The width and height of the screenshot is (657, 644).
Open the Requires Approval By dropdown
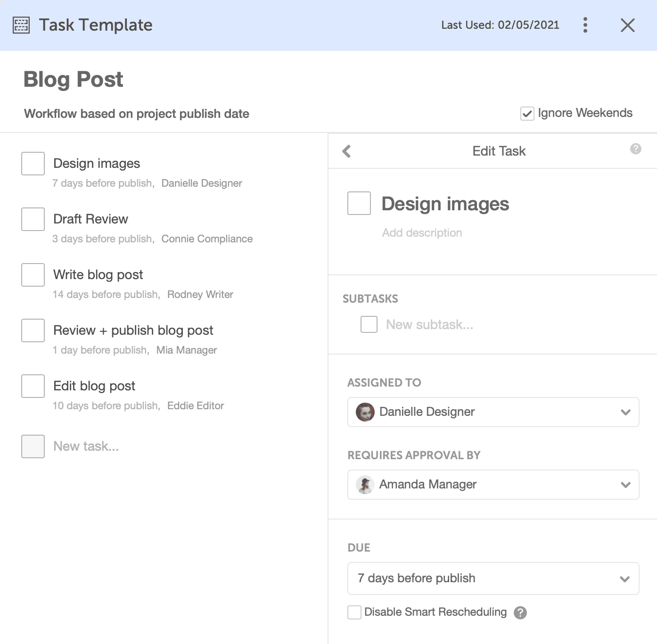(625, 485)
